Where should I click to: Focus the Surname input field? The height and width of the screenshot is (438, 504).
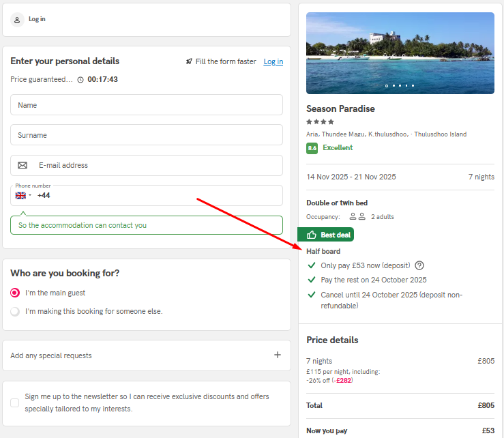click(x=147, y=135)
